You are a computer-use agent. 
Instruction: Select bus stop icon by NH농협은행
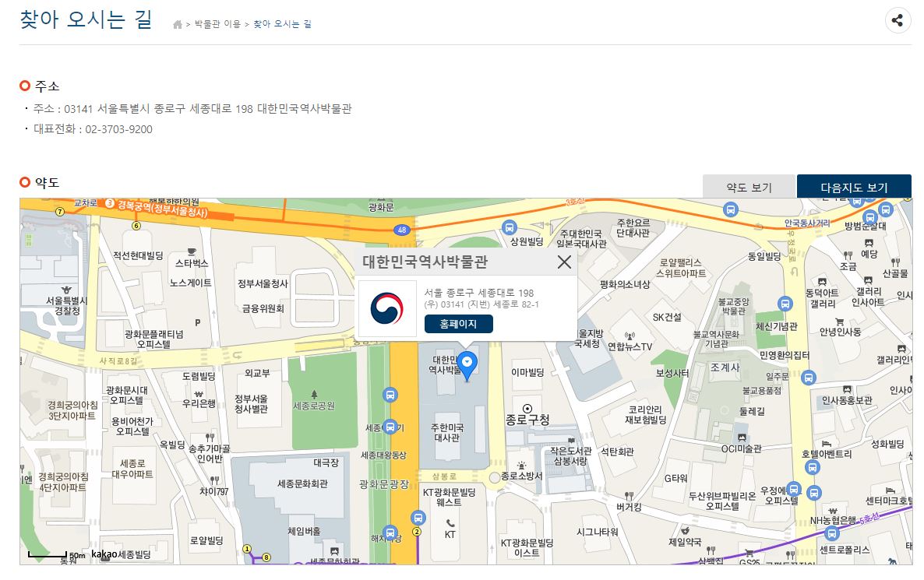click(x=831, y=533)
